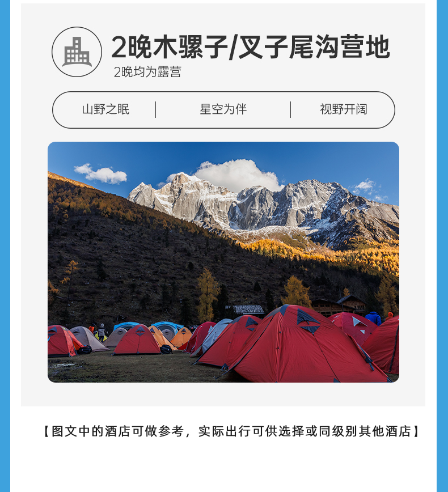Click the orange tent among red tents
This screenshot has width=448, height=492.
(181, 337)
